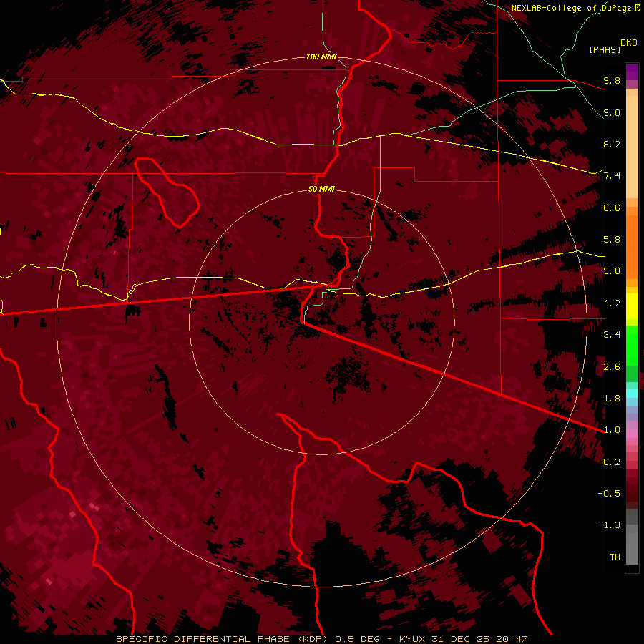Click the 100 NMI range ring label
The width and height of the screenshot is (644, 644).
(321, 57)
